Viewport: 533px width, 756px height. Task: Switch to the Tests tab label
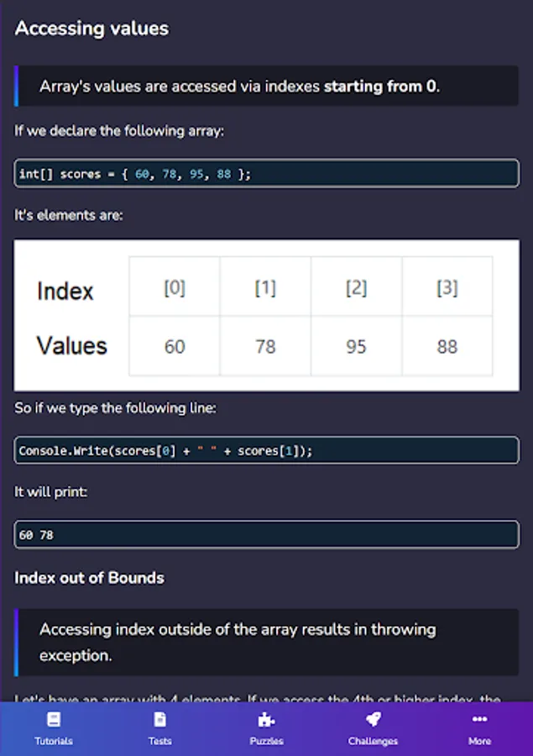click(159, 741)
